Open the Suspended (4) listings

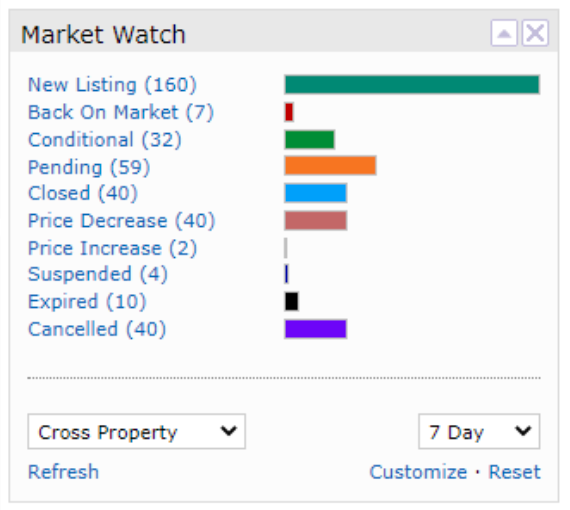pos(98,274)
